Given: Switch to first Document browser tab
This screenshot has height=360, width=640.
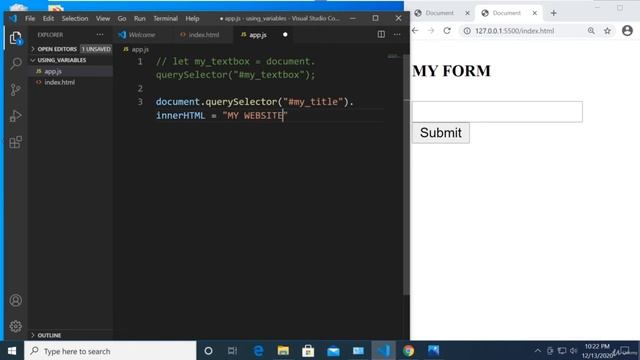Looking at the screenshot, I should click(x=439, y=13).
